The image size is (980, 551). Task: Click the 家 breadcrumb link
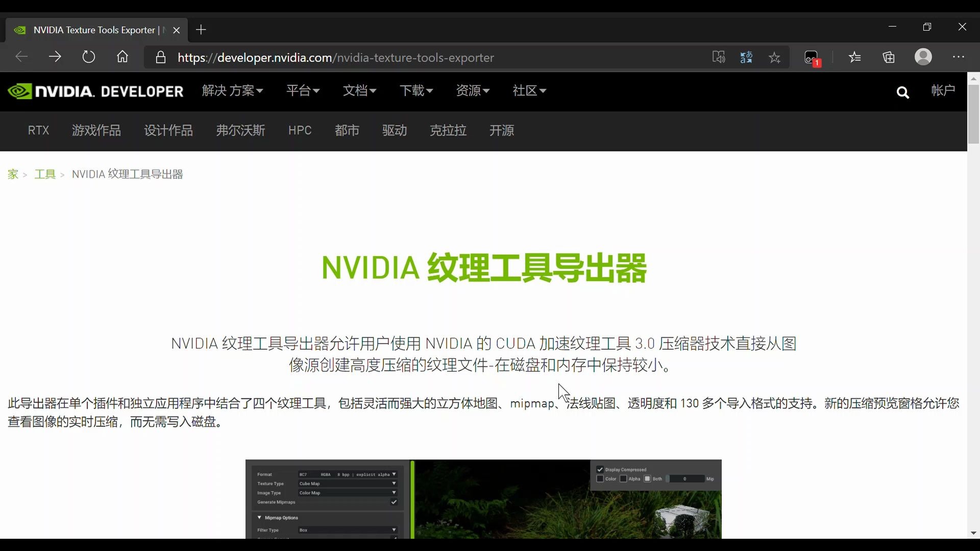coord(13,174)
